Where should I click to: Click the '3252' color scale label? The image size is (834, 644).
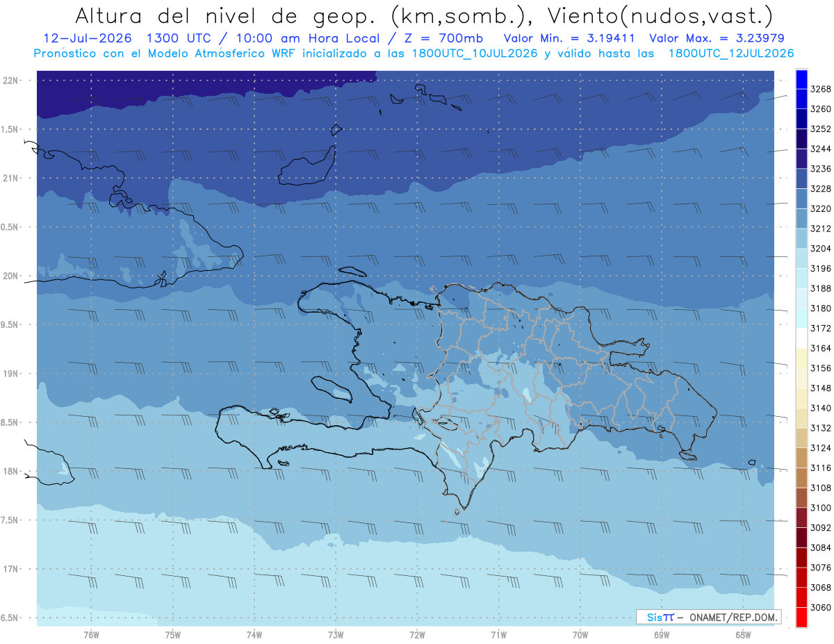(x=821, y=129)
